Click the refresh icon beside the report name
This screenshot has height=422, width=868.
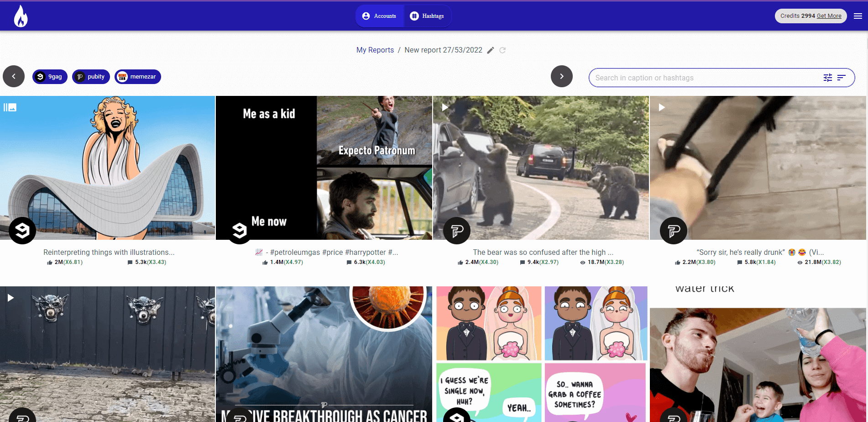coord(502,50)
